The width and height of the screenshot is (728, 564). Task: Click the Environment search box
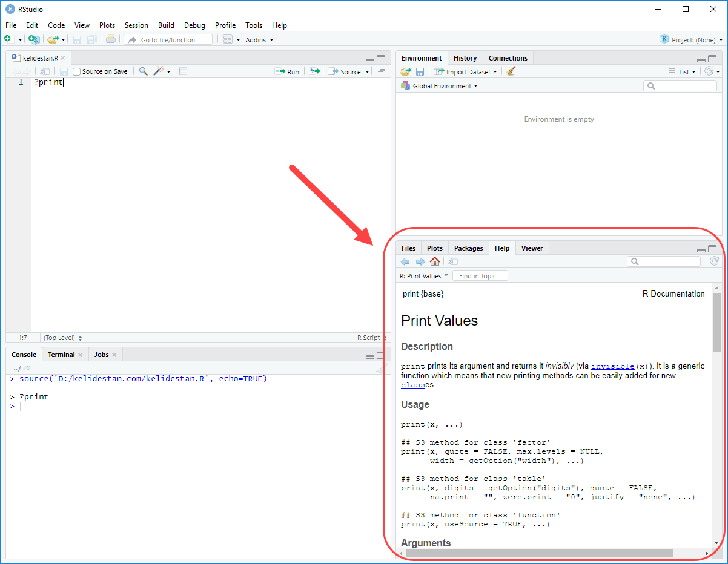[x=680, y=86]
